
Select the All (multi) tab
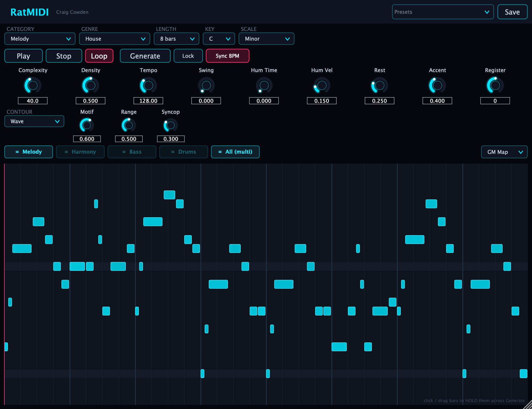coord(235,152)
